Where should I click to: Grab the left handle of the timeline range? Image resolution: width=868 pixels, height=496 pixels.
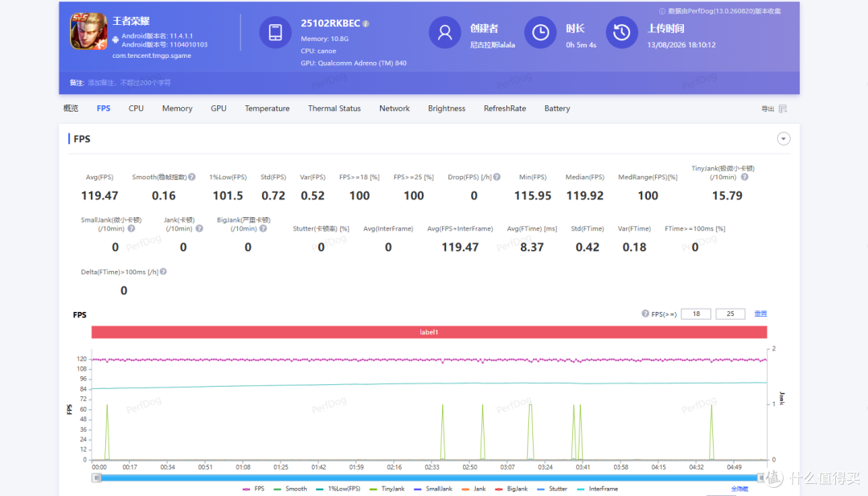(97, 478)
